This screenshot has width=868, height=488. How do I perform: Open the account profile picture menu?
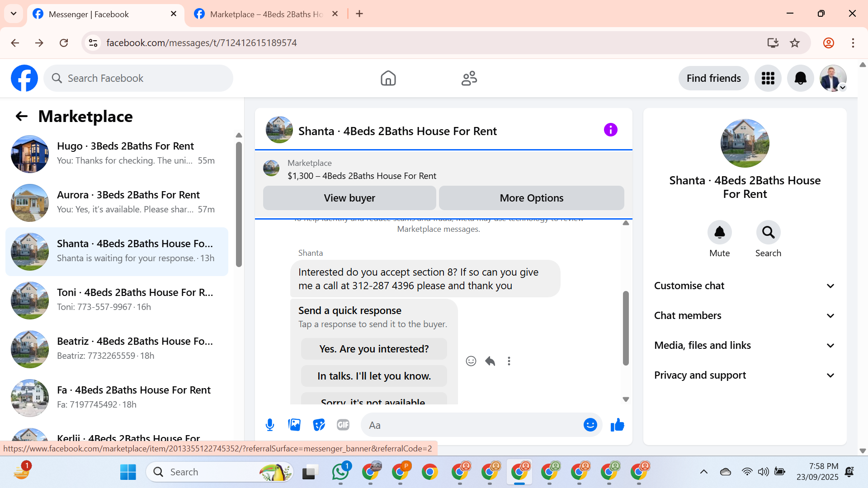tap(833, 78)
